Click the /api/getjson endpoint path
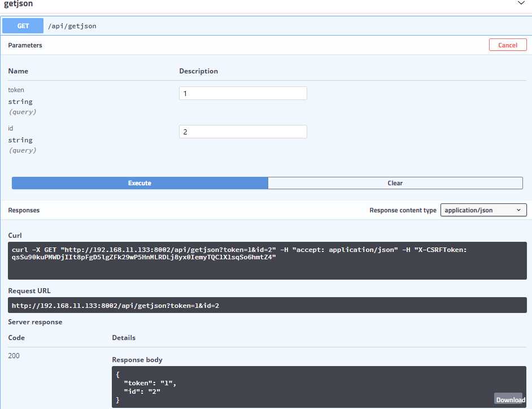 point(72,26)
